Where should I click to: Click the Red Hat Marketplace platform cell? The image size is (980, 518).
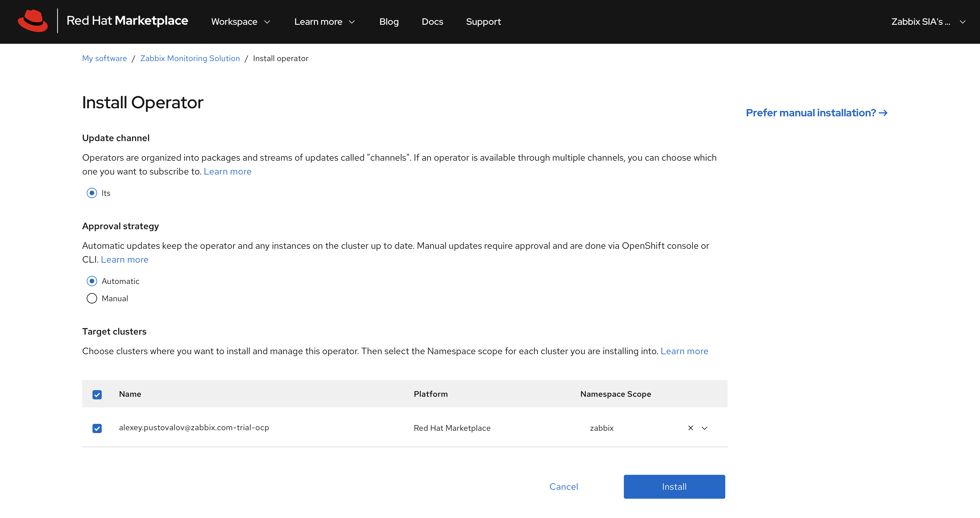click(452, 428)
